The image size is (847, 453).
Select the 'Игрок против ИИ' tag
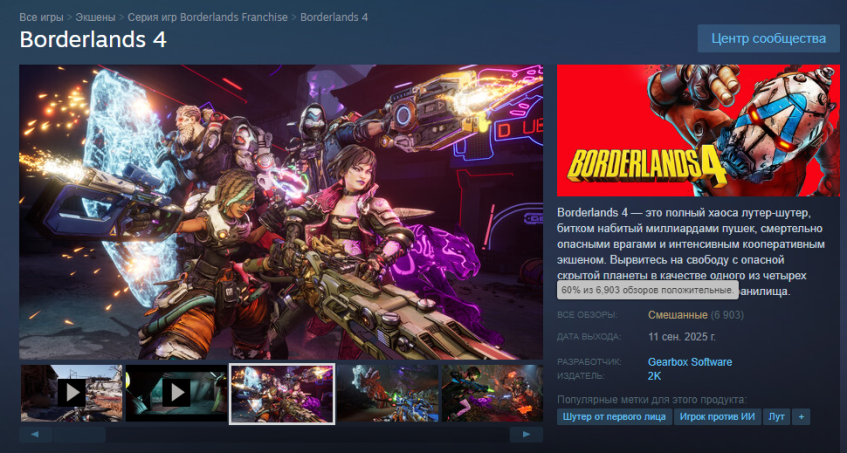tap(717, 417)
